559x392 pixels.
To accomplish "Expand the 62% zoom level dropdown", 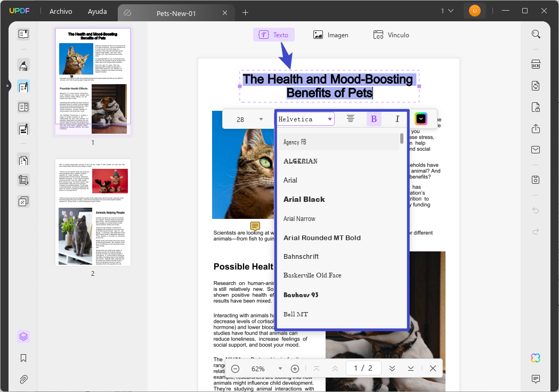I will coord(280,369).
